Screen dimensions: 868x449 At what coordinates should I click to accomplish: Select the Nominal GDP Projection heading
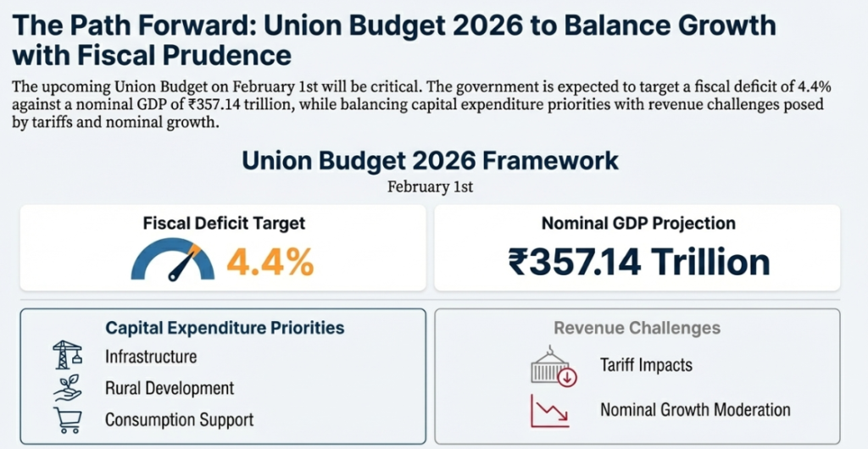638,224
